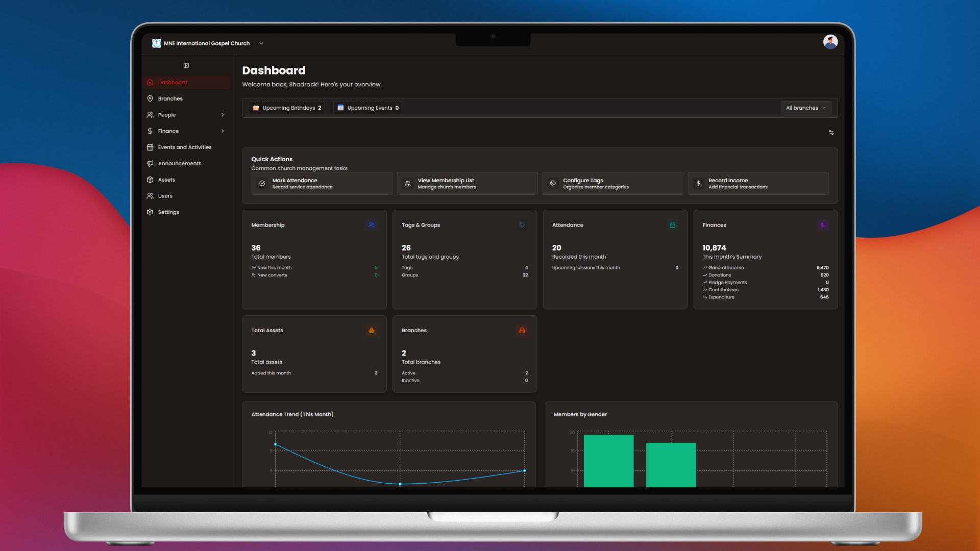Click the dashboard customize settings icon
980x551 pixels.
[x=831, y=133]
